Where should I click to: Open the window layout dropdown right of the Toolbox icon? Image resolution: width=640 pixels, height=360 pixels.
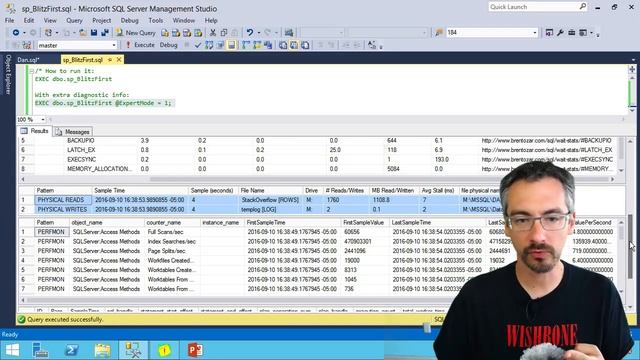coord(591,33)
